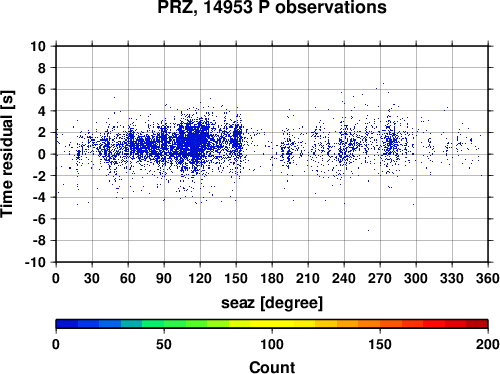Viewport: 500px width, 374px height.
Task: Click x-axis tick label "330"
Action: click(x=452, y=278)
